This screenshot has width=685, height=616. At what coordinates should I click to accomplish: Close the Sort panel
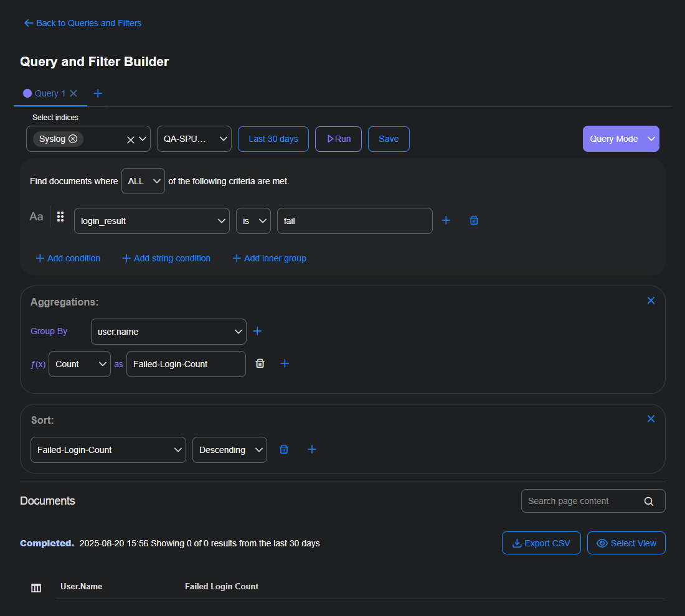pos(651,419)
